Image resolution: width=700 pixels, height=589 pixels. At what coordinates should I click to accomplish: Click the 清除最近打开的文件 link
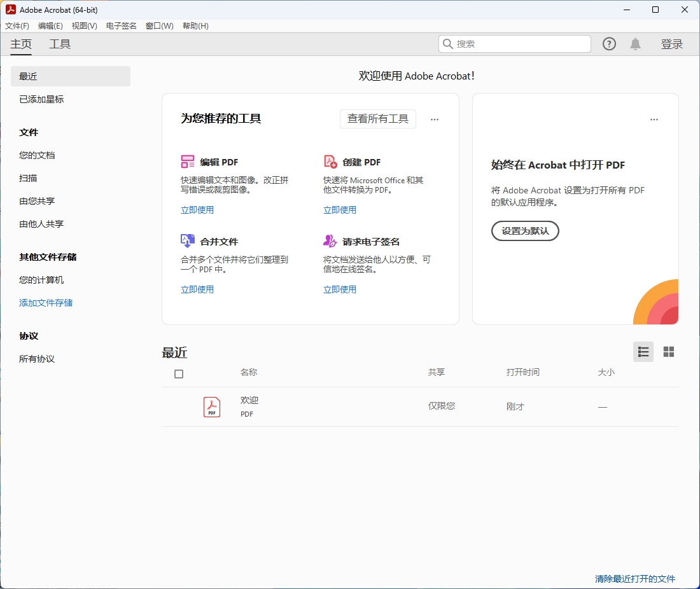tap(634, 579)
